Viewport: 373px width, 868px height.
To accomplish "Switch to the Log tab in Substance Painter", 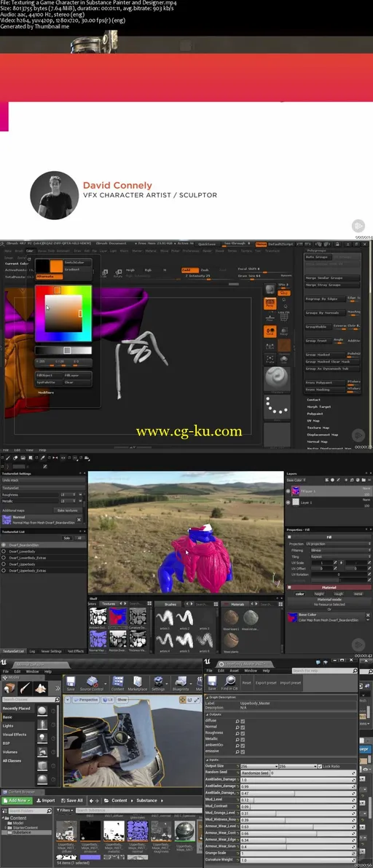I will [32, 651].
